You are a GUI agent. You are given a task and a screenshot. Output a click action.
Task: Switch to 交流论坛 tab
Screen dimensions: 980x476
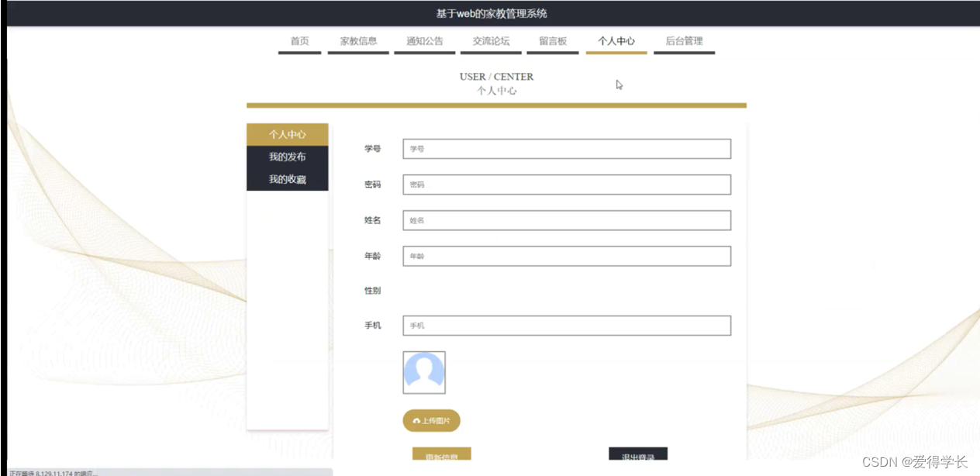[491, 42]
